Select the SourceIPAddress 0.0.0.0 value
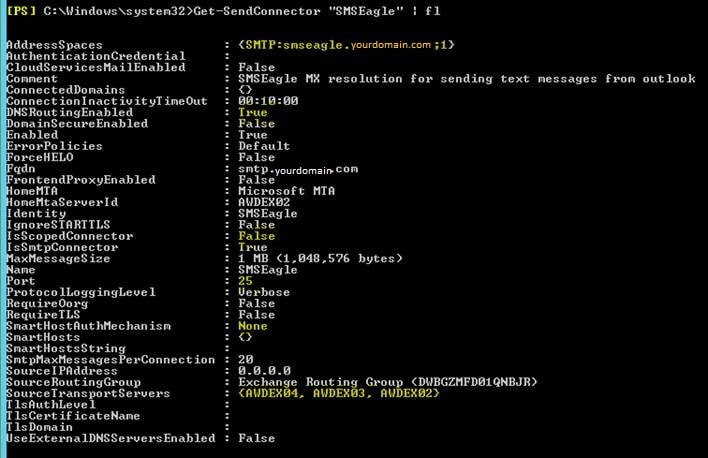 tap(265, 371)
